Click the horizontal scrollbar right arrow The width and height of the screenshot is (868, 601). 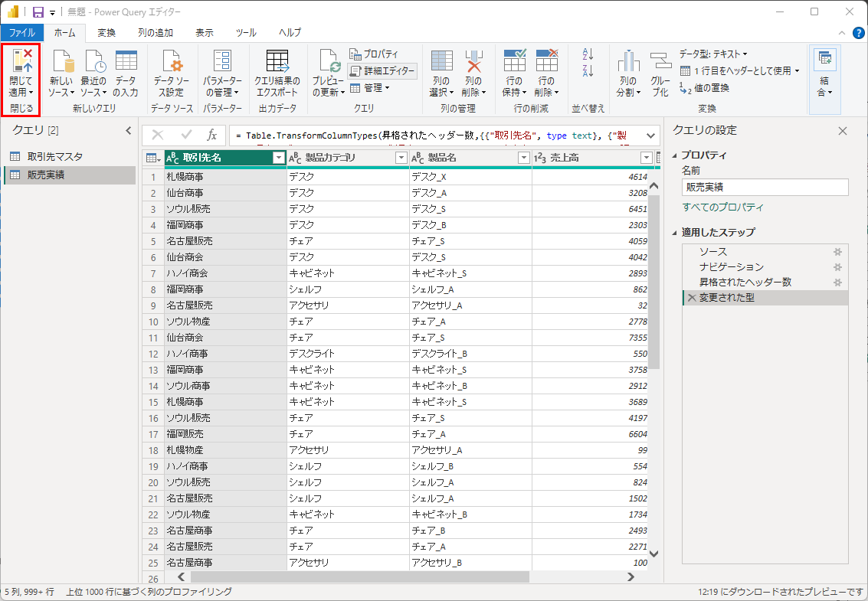pyautogui.click(x=631, y=577)
